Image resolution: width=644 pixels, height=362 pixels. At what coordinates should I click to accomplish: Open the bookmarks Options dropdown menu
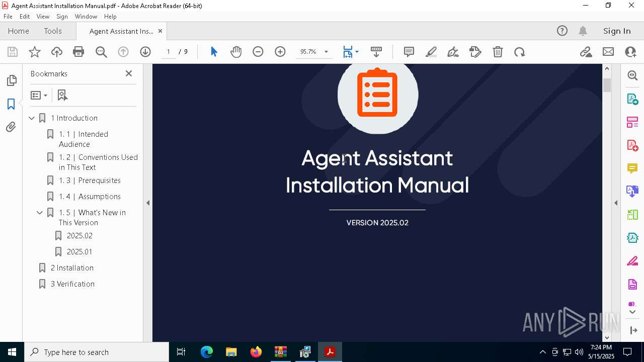point(39,95)
